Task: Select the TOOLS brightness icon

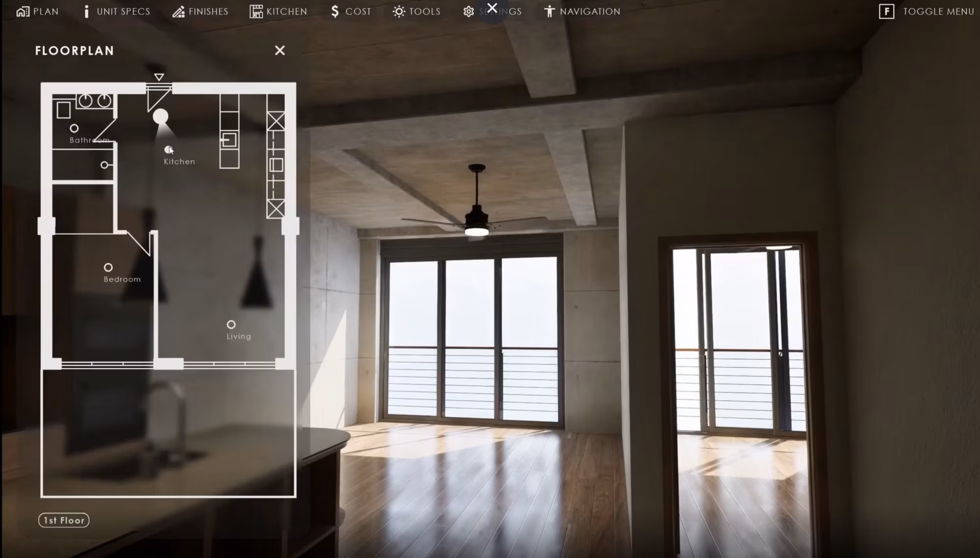Action: (399, 11)
